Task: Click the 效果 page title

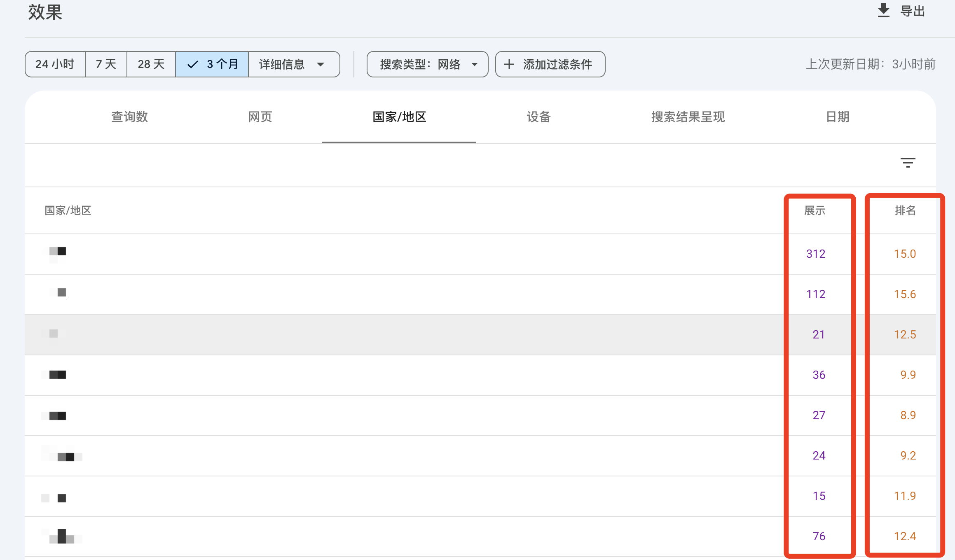Action: point(45,12)
